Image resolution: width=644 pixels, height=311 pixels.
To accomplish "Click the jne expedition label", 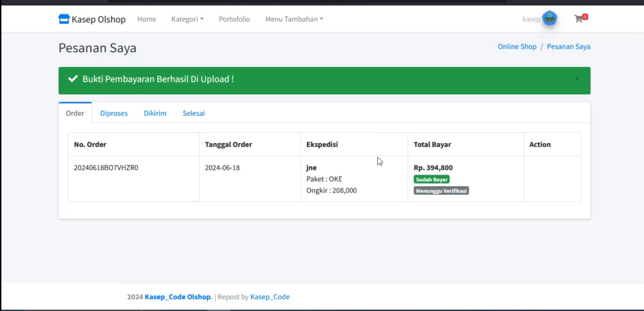I will coord(311,168).
